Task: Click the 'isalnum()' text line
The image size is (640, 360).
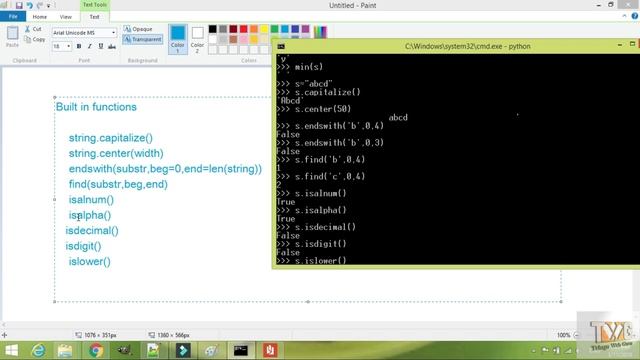Action: pos(91,200)
